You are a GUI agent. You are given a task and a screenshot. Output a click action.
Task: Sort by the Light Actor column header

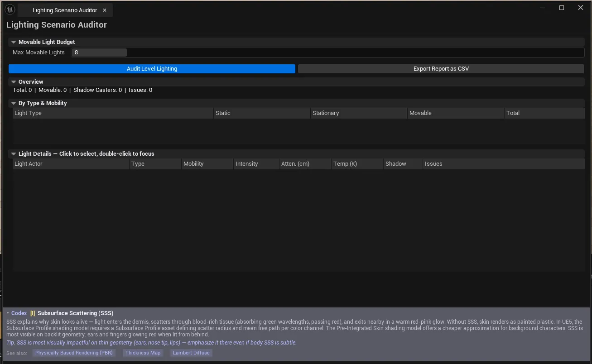71,164
